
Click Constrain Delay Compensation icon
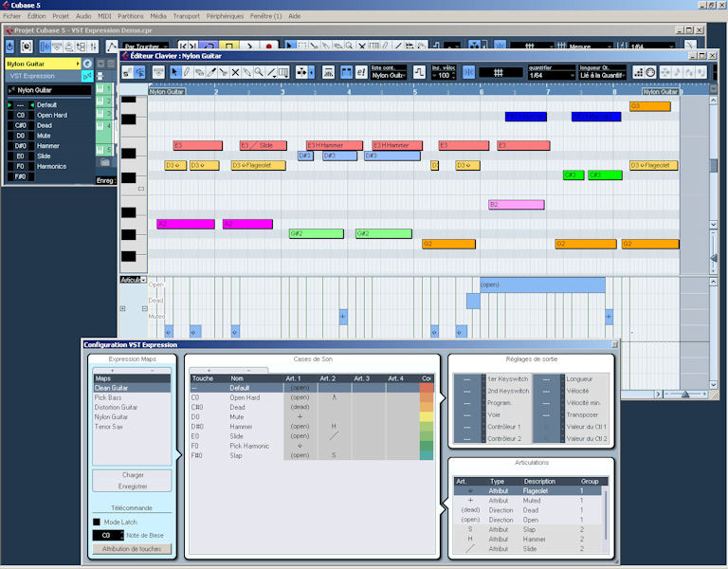(x=27, y=46)
